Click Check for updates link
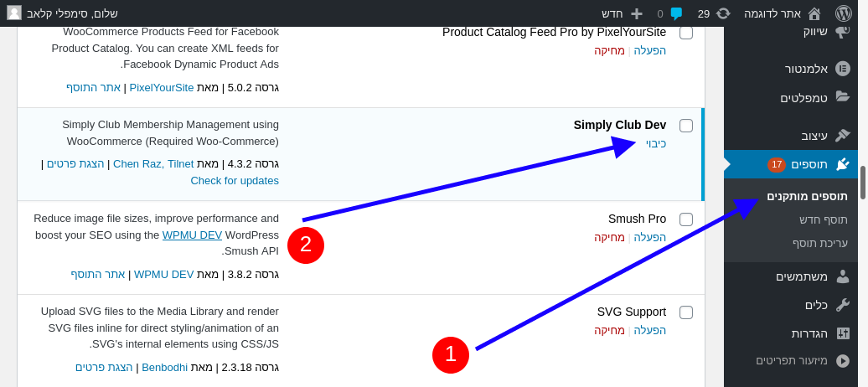 tap(235, 180)
